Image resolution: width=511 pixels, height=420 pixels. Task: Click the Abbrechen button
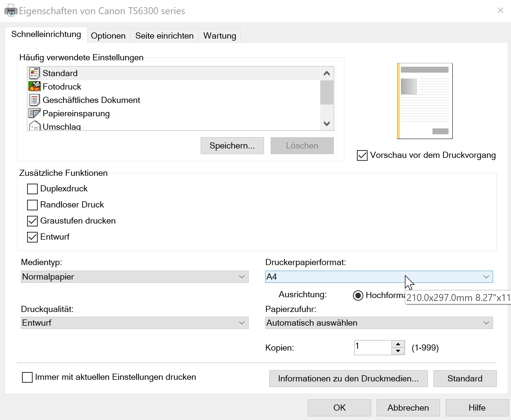(x=408, y=408)
